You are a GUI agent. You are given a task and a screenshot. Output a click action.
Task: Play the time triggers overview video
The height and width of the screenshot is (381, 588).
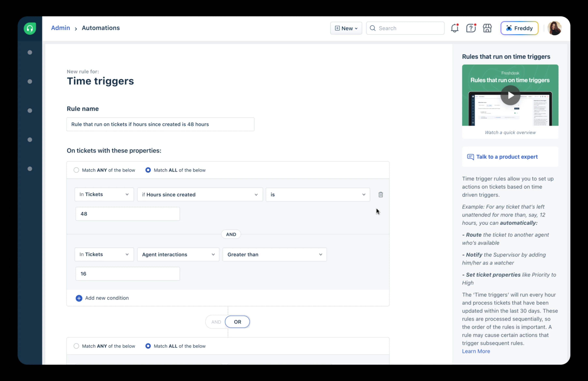pyautogui.click(x=510, y=95)
